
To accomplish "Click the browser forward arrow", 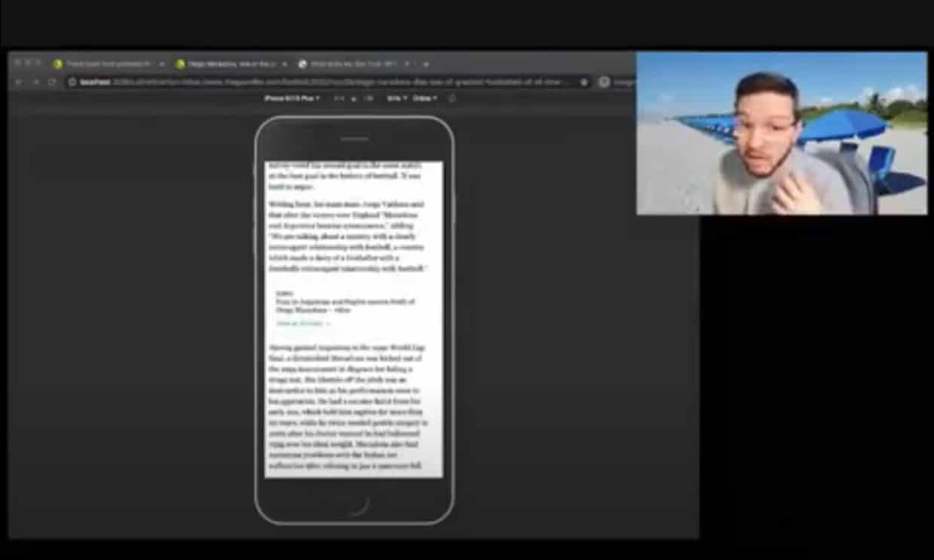I will [35, 82].
